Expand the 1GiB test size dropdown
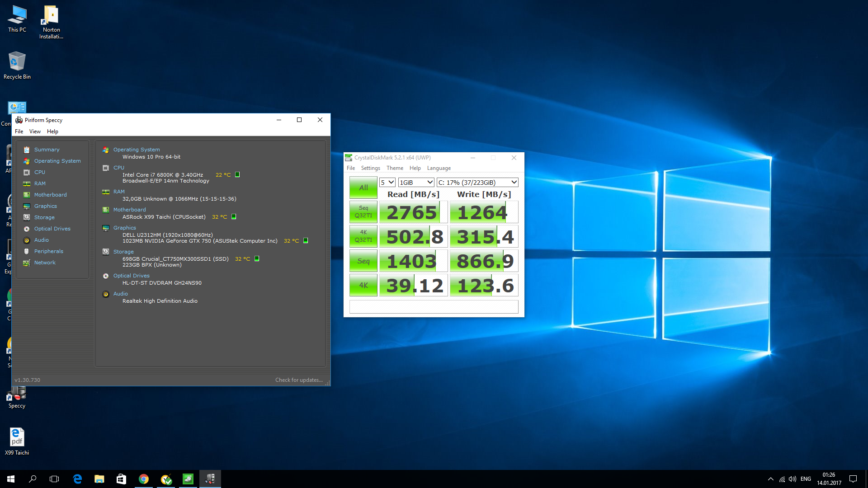Screen dimensions: 868x488 click(x=416, y=182)
